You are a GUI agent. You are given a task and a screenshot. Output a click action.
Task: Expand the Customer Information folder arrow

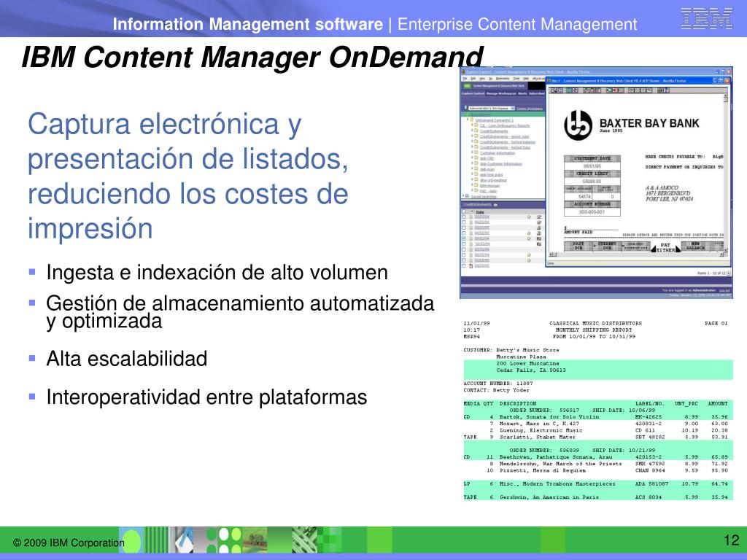(472, 152)
